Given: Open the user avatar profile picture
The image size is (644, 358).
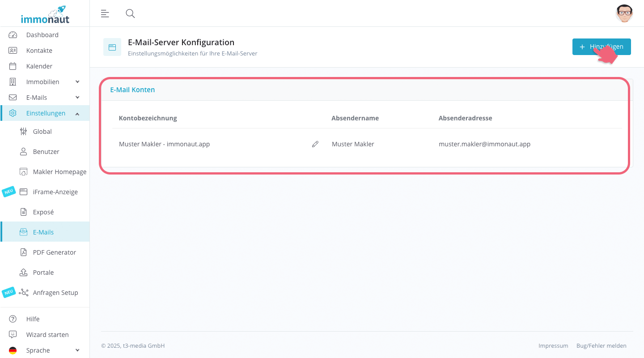Looking at the screenshot, I should coord(624,13).
